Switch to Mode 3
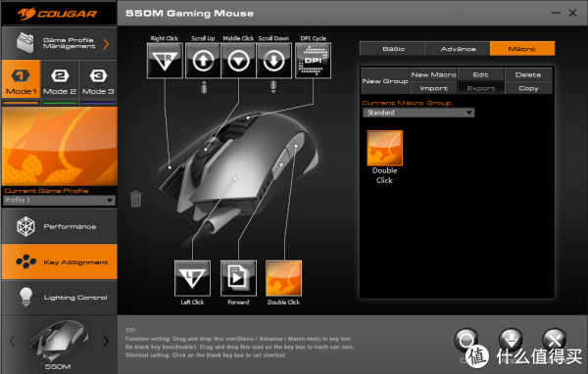Viewport: 588px width, 374px height. (x=98, y=82)
